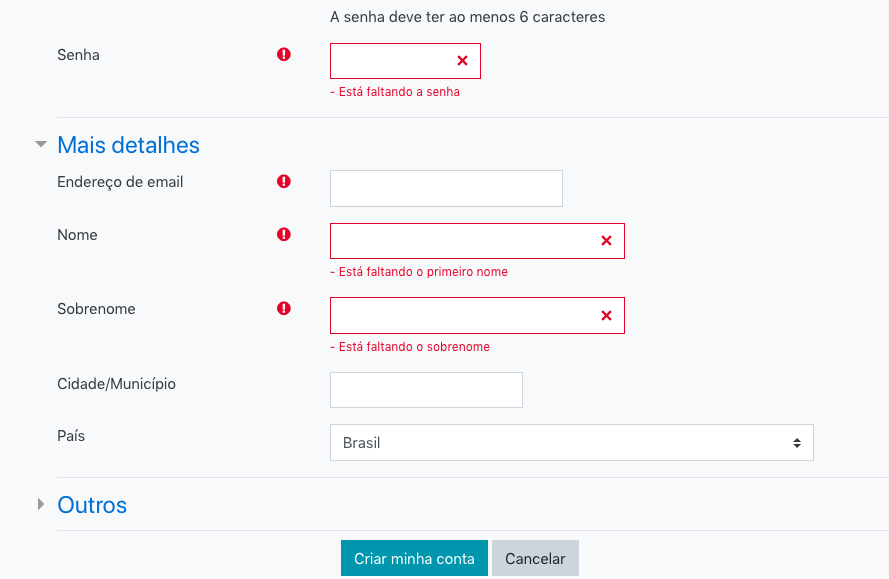Click the arrows on País select box

[x=797, y=443]
